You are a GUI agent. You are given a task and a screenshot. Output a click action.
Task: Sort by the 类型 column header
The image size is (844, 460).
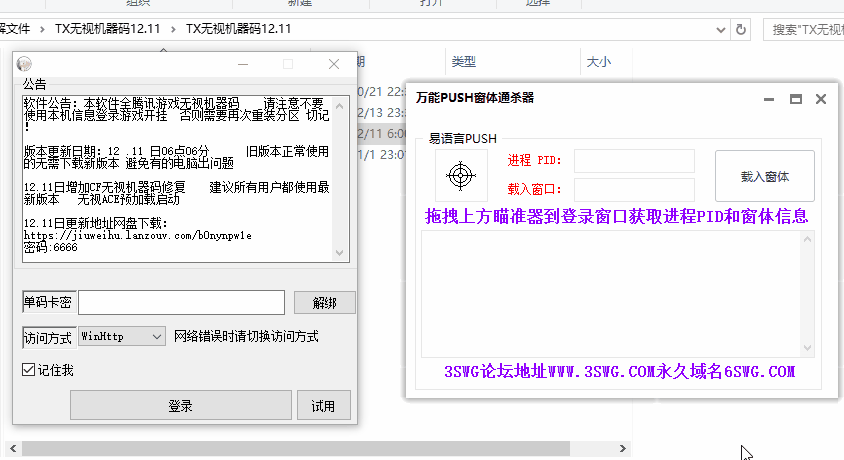[463, 62]
